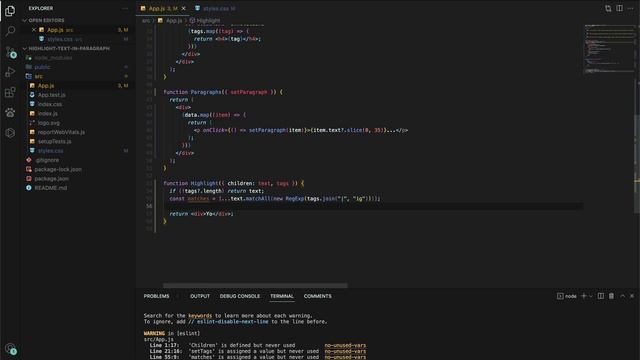This screenshot has height=360, width=640.
Task: Open the Run and Debug view
Action: pos(10,72)
